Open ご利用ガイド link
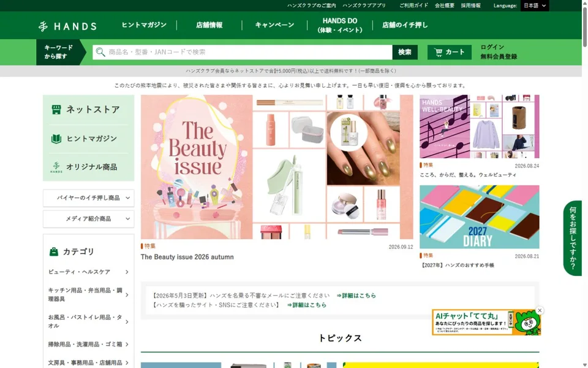The height and width of the screenshot is (368, 588). pyautogui.click(x=413, y=6)
